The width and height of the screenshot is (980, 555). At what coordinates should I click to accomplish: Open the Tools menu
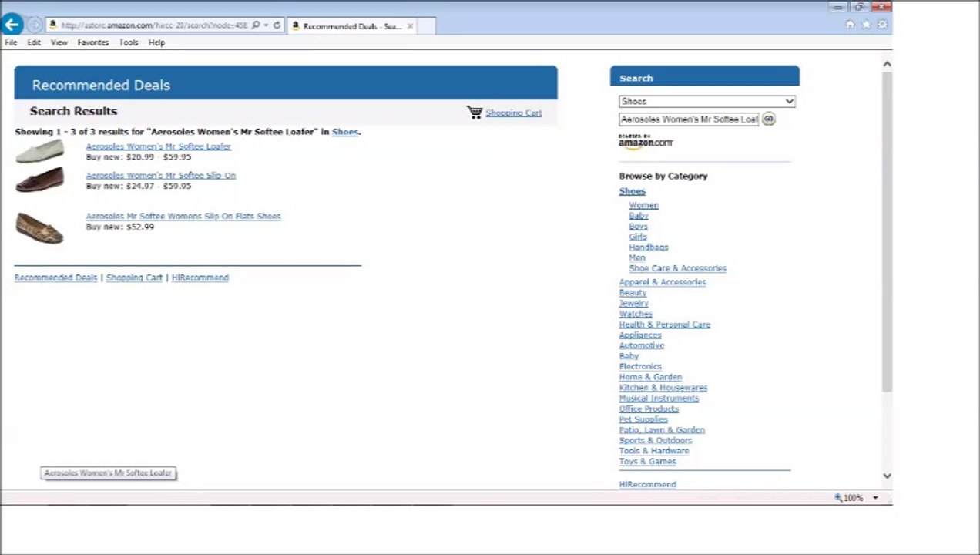(129, 43)
